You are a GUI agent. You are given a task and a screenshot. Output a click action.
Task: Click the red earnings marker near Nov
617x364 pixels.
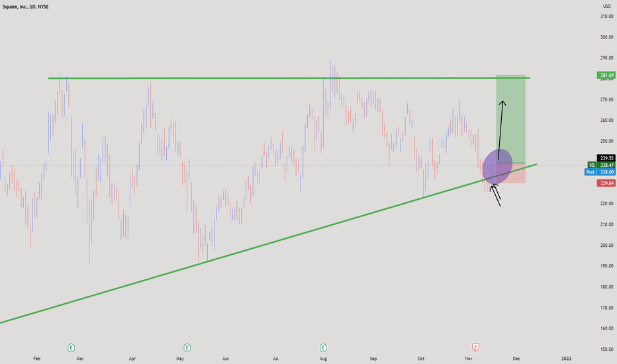pyautogui.click(x=475, y=347)
